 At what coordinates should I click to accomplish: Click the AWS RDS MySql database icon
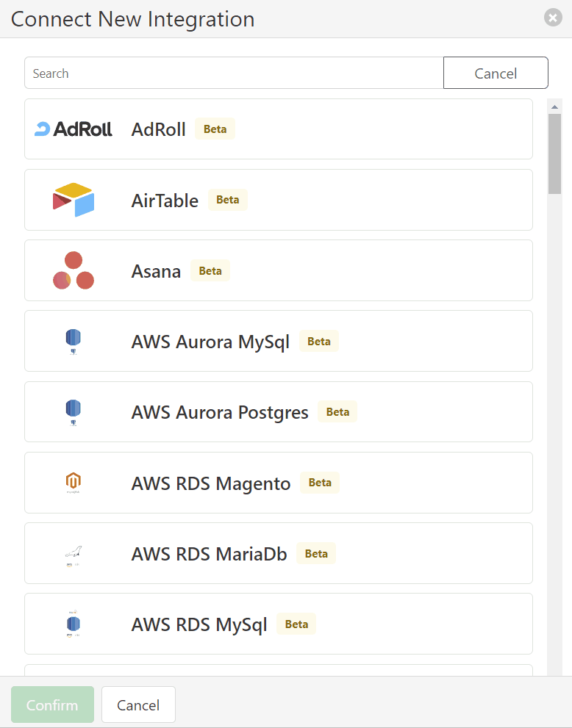click(x=74, y=624)
